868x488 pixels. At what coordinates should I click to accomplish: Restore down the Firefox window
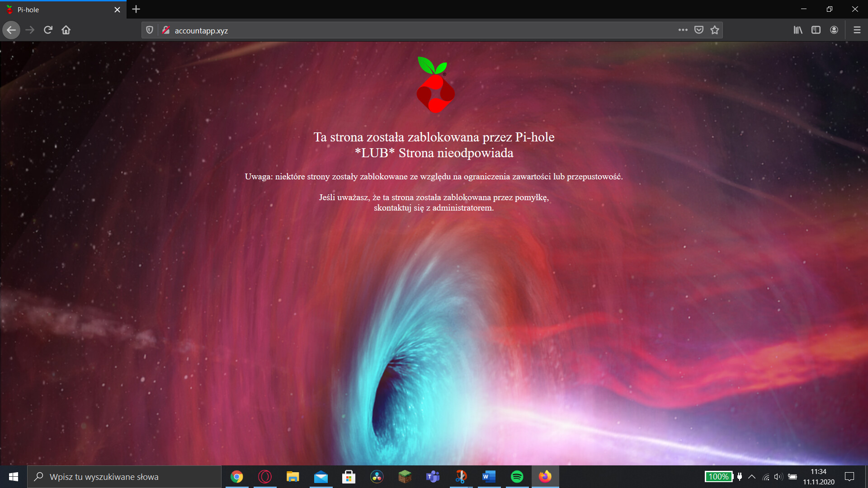[x=830, y=9]
